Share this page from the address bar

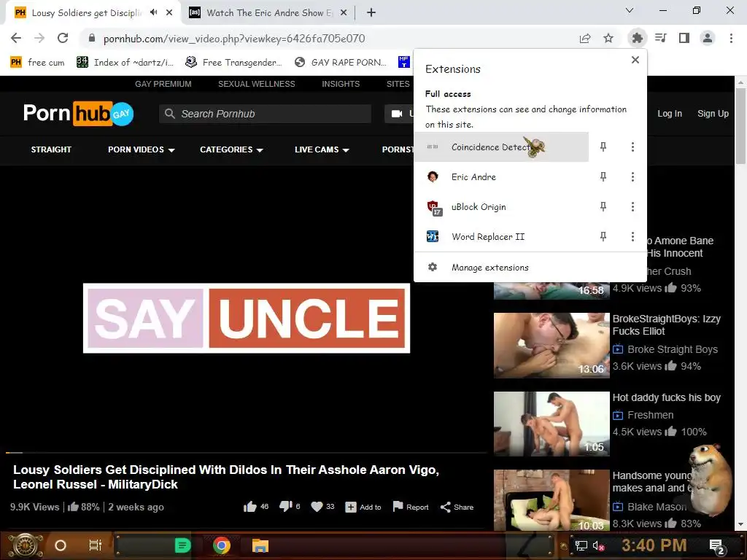pos(585,38)
